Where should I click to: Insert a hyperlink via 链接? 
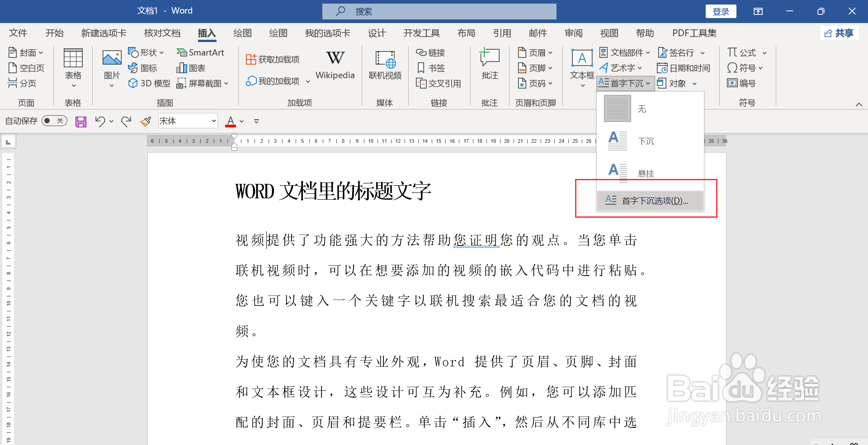tap(430, 53)
